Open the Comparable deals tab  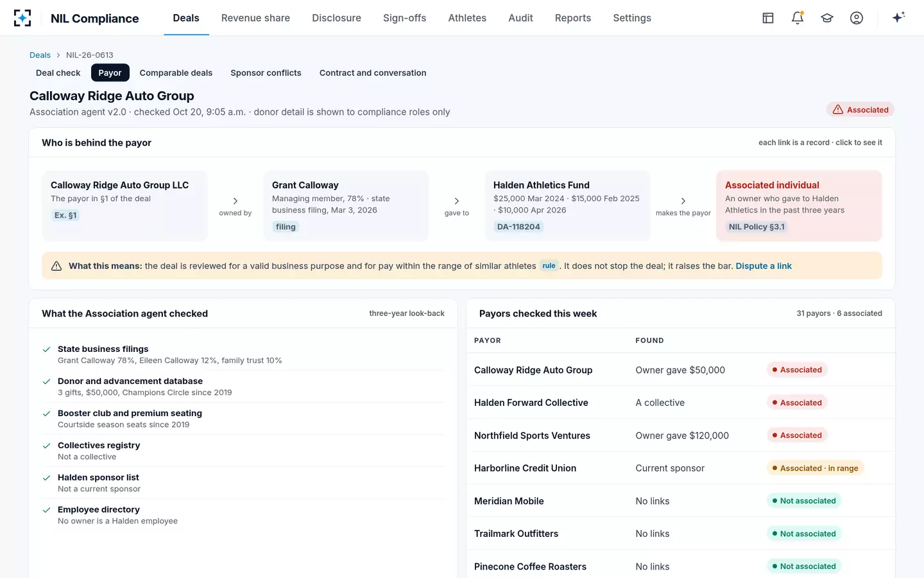click(176, 73)
